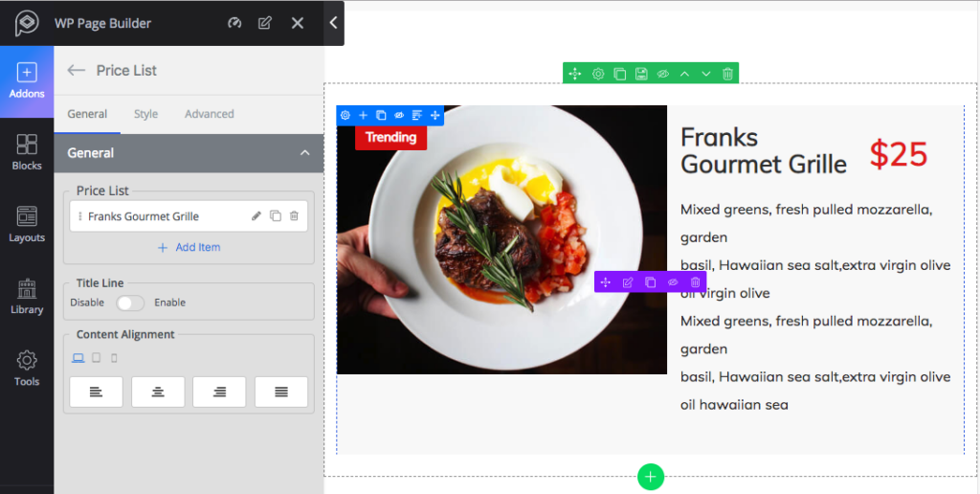The width and height of the screenshot is (980, 494).
Task: Set content alignment to left
Action: pyautogui.click(x=96, y=393)
